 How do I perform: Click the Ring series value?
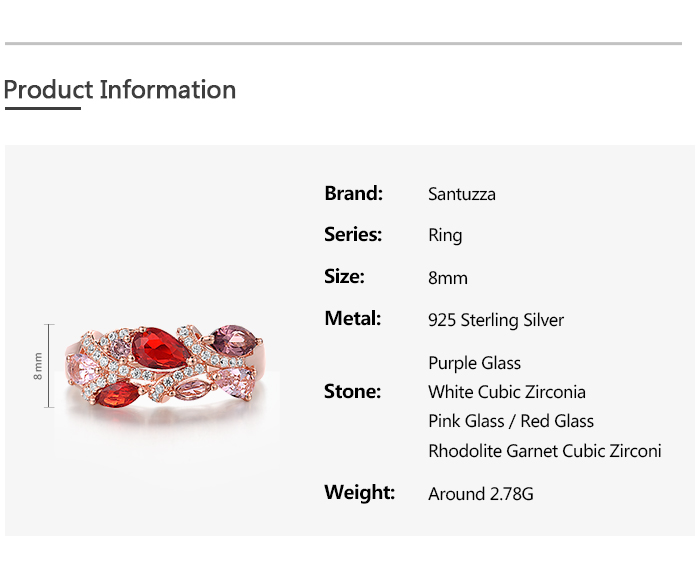pos(445,236)
